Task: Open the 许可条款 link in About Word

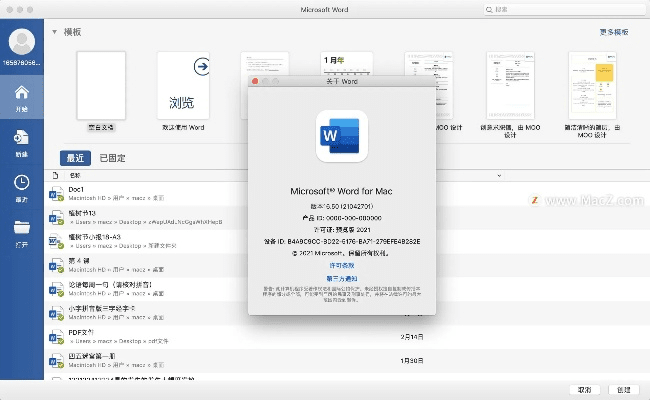Action: 342,265
